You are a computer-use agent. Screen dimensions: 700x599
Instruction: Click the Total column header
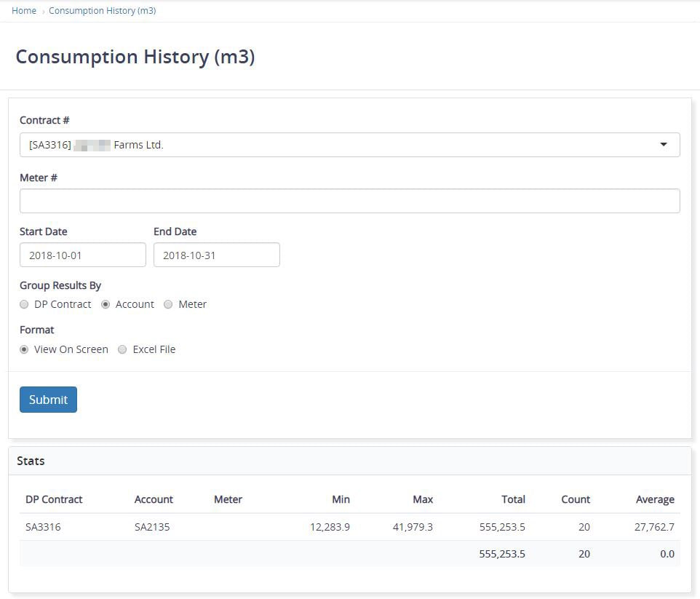click(x=513, y=499)
